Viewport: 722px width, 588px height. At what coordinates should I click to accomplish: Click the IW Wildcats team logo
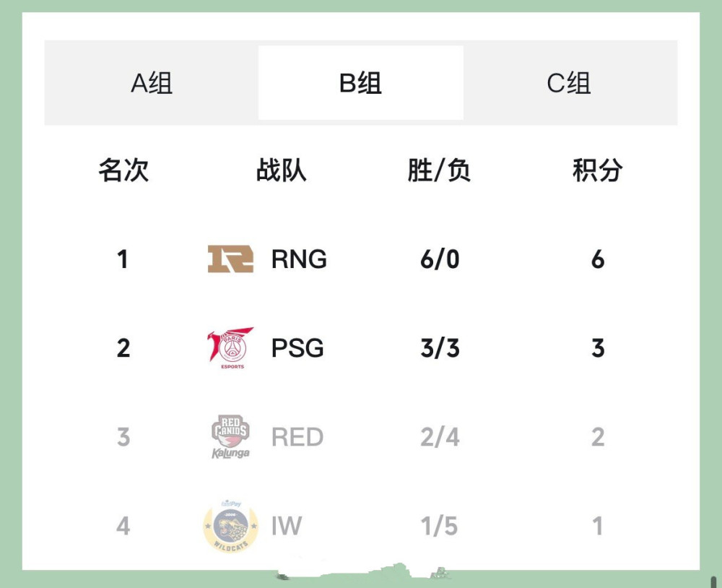230,526
